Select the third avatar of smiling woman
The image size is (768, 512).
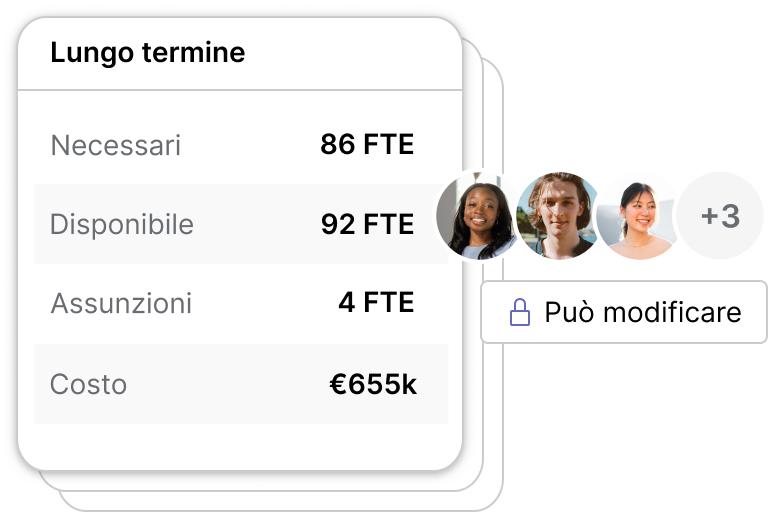pyautogui.click(x=638, y=216)
